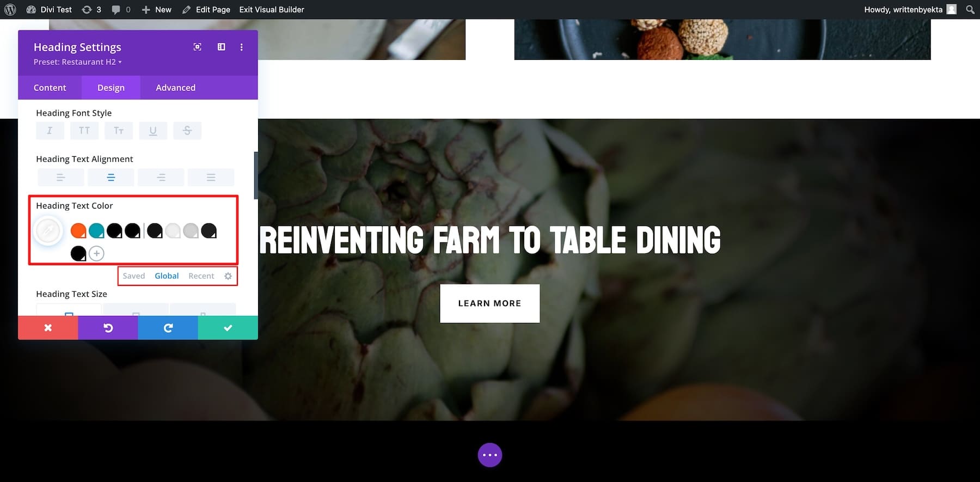Screen dimensions: 980x482
Task: Switch to the Content tab
Action: (x=50, y=88)
